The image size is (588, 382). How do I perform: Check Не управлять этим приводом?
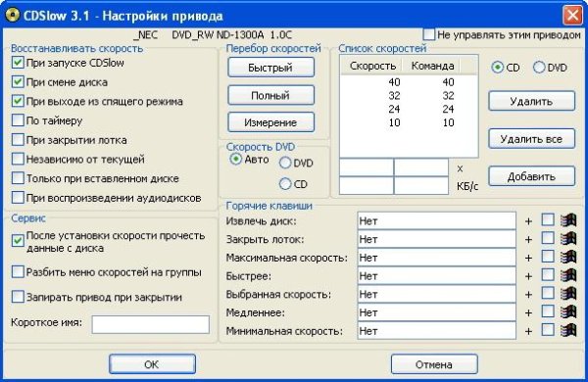(428, 34)
